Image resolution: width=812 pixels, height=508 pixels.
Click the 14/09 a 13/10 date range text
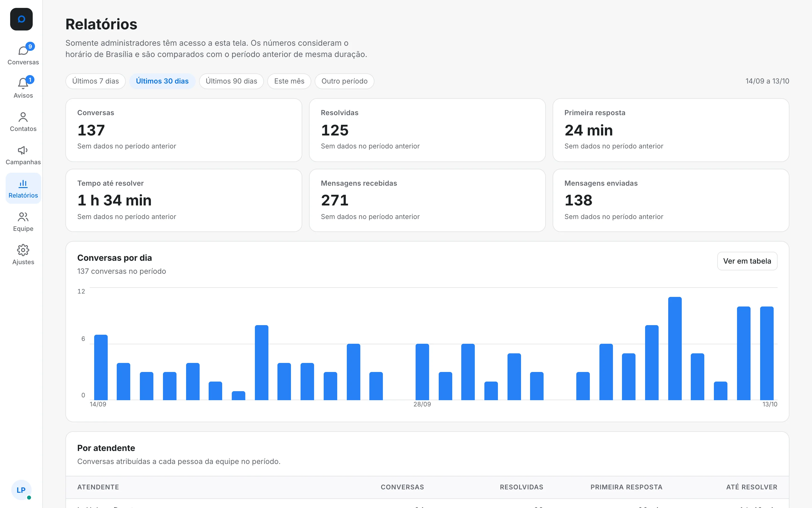click(767, 81)
